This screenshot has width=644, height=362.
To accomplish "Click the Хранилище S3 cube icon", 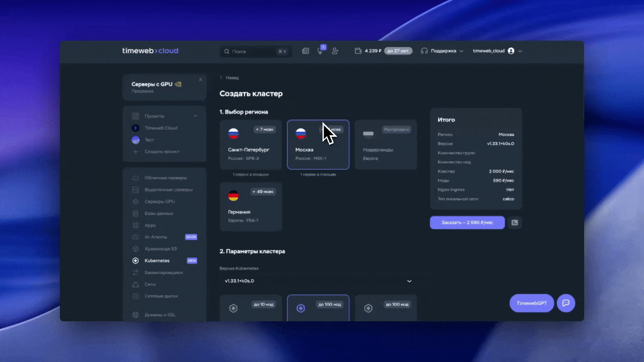I will (135, 249).
